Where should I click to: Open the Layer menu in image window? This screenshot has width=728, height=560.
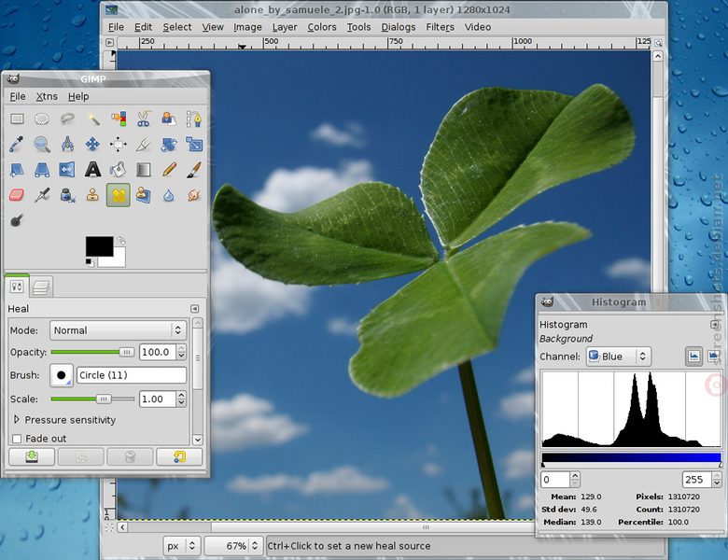[x=285, y=27]
